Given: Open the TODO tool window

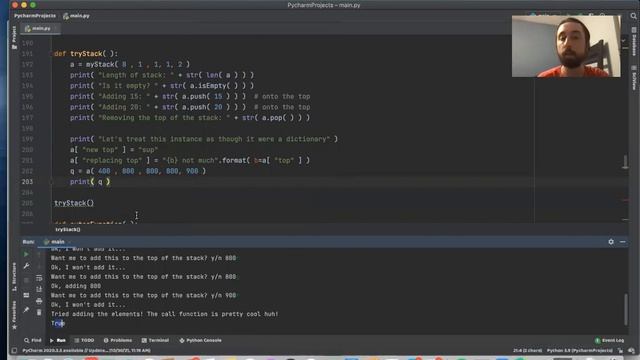Looking at the screenshot, I should pos(84,340).
